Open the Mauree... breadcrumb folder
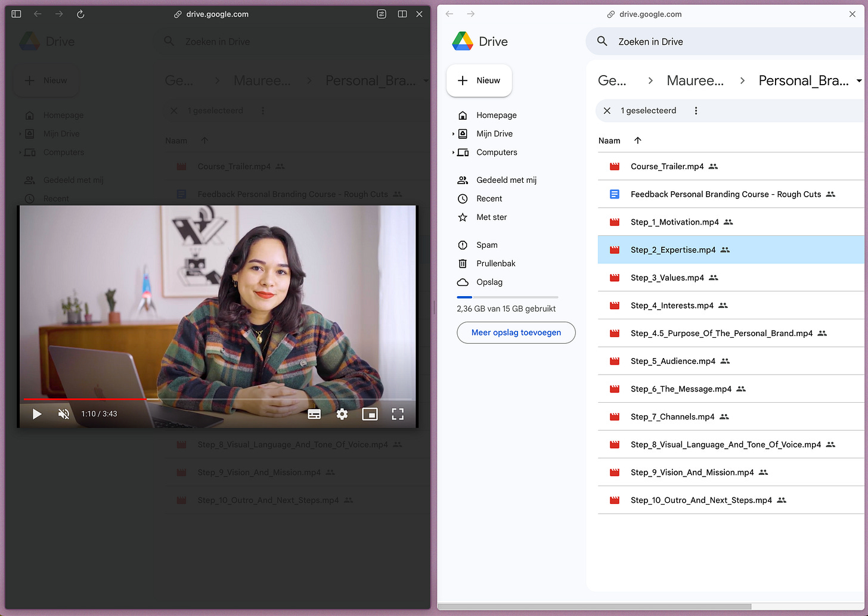This screenshot has width=868, height=616. click(x=695, y=80)
